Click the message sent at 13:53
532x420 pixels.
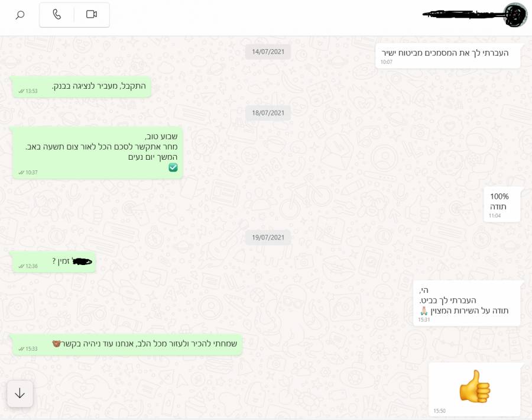(x=82, y=87)
